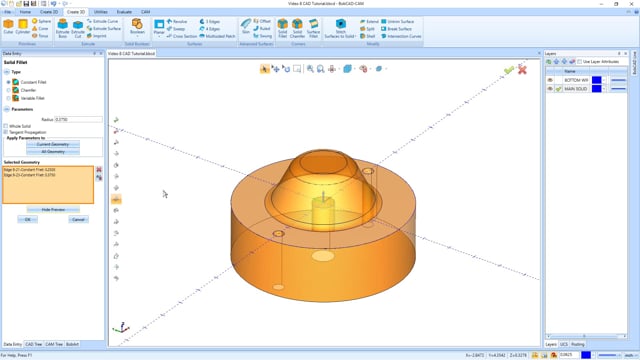Choose the 3 Edges surface tool
Screen dimensions: 640x360
[x=210, y=21]
